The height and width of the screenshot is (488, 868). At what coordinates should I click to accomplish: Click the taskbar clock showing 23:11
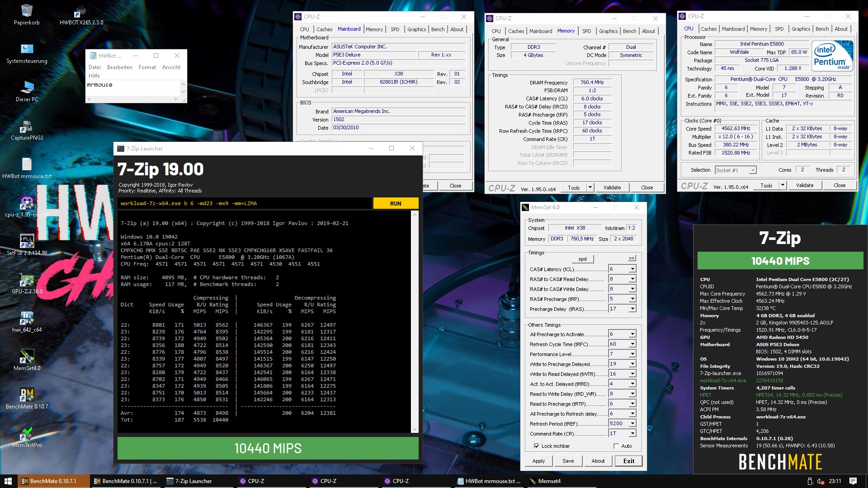tap(835, 481)
